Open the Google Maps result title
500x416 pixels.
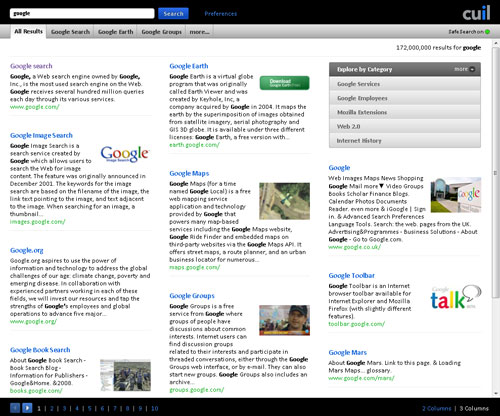pyautogui.click(x=189, y=173)
